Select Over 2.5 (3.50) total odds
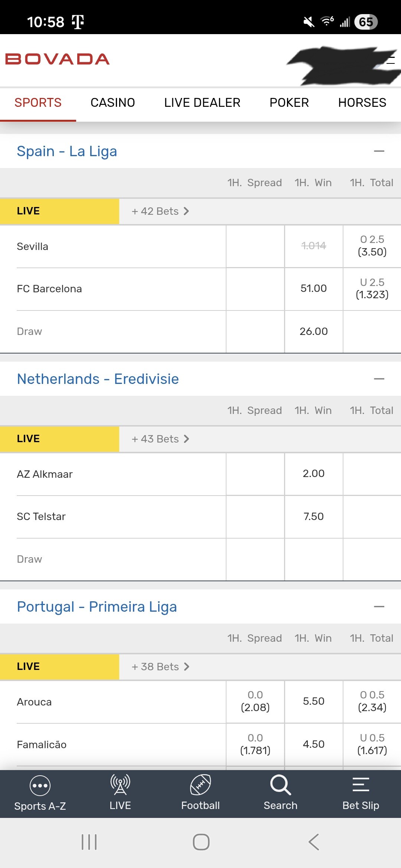This screenshot has height=868, width=401. (x=372, y=246)
